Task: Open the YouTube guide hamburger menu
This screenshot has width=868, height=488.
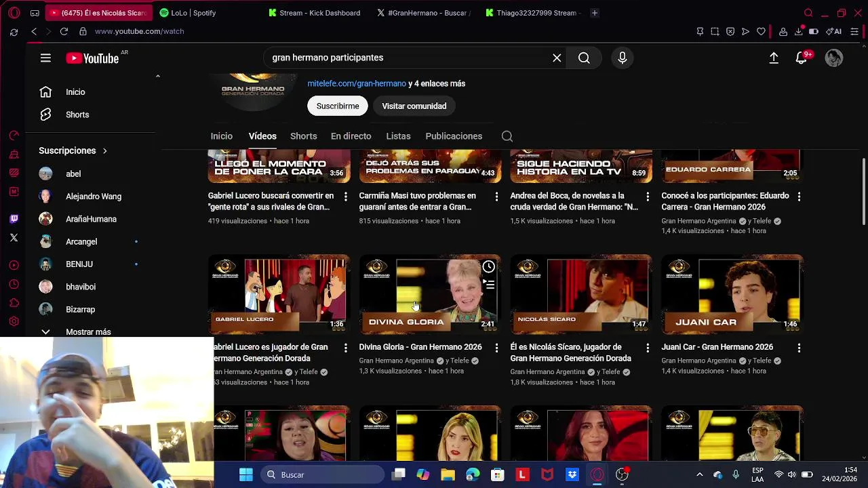Action: click(45, 58)
